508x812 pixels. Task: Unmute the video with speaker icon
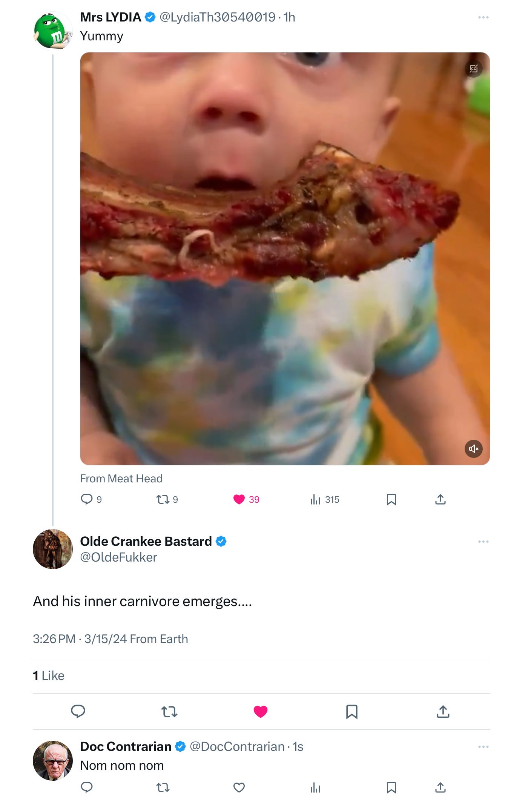coord(473,448)
